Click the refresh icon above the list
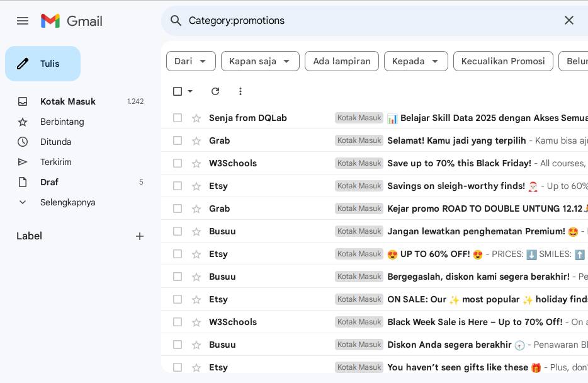The height and width of the screenshot is (383, 588). pos(215,91)
